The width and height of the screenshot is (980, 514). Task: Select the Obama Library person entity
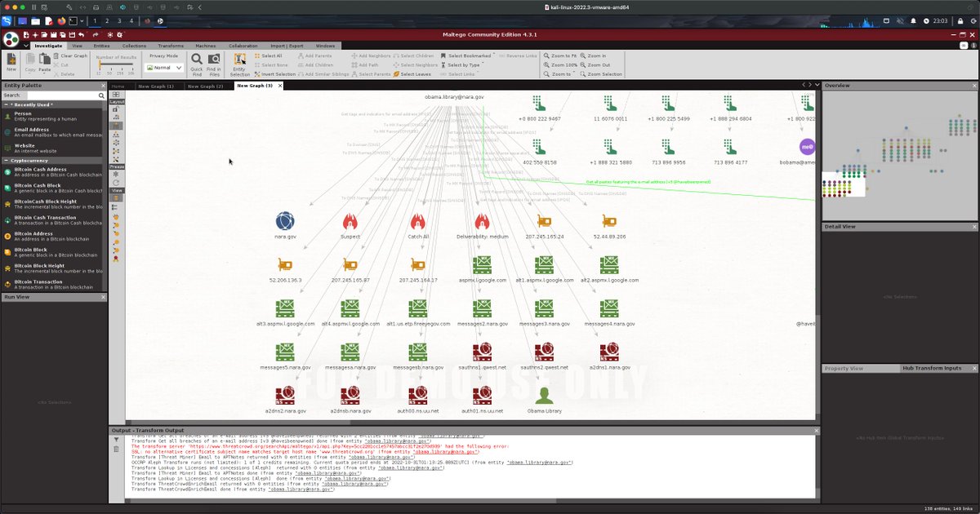click(x=544, y=396)
